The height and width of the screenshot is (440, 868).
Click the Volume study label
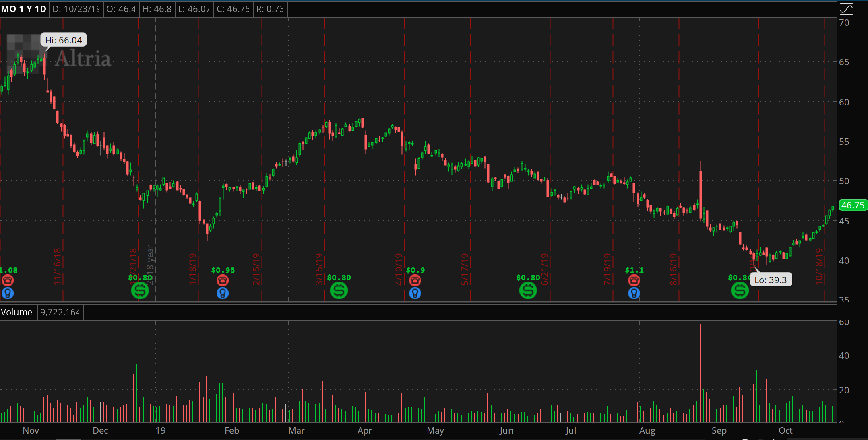(17, 312)
